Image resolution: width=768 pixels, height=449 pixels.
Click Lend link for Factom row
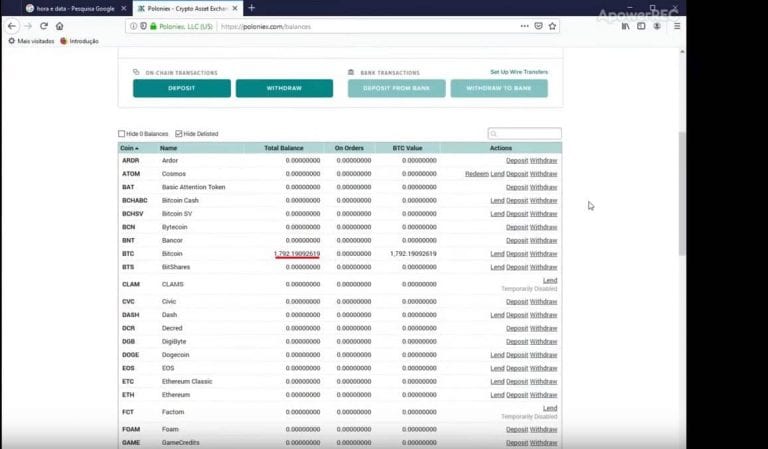550,408
